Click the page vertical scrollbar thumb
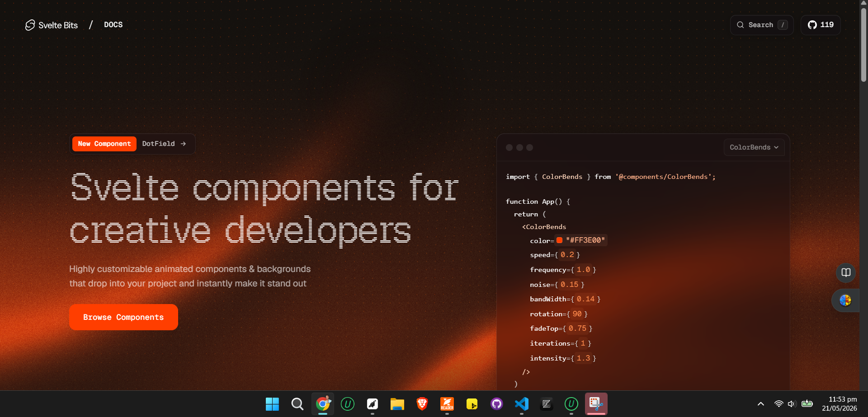This screenshot has width=868, height=417. click(863, 45)
